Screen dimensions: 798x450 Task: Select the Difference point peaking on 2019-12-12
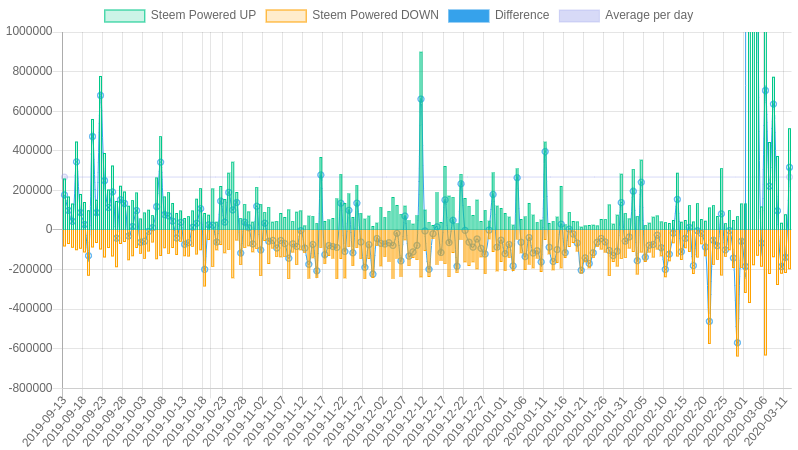point(421,99)
